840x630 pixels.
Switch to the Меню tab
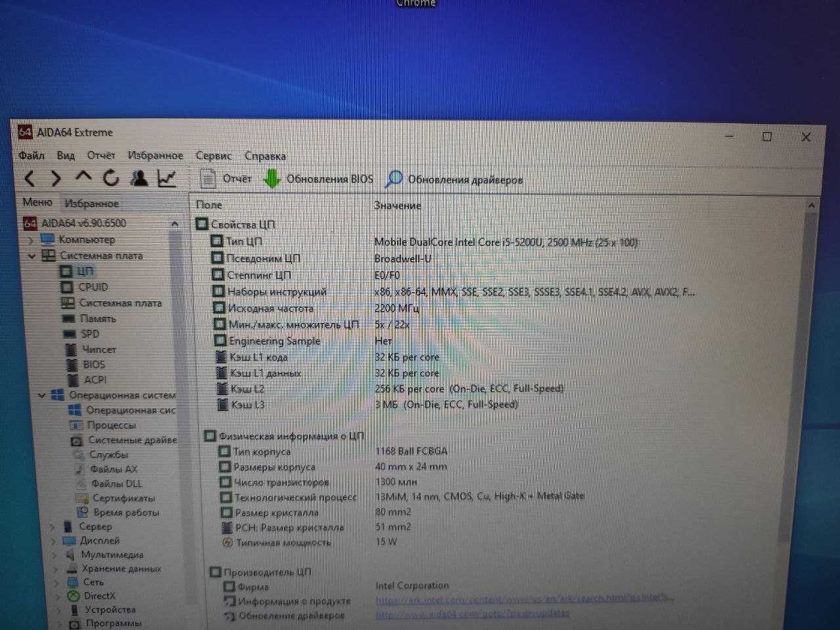(37, 202)
